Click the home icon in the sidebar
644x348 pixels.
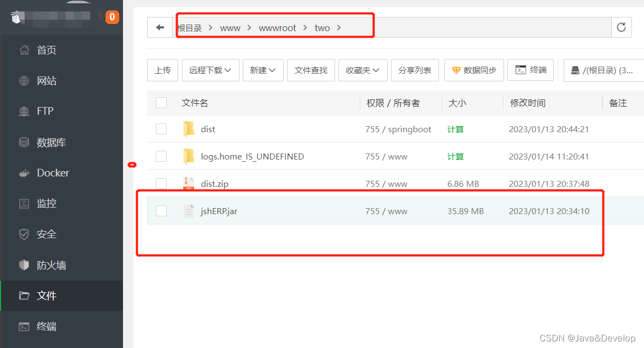(24, 50)
